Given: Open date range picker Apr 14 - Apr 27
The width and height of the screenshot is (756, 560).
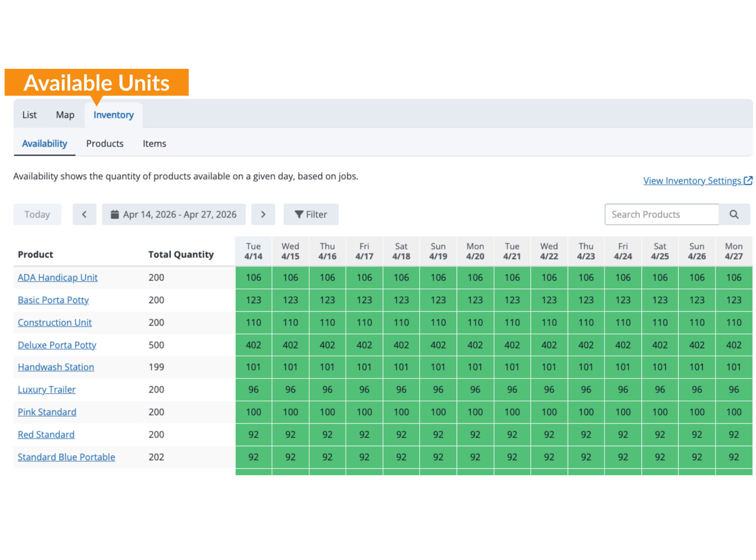Looking at the screenshot, I should point(174,214).
